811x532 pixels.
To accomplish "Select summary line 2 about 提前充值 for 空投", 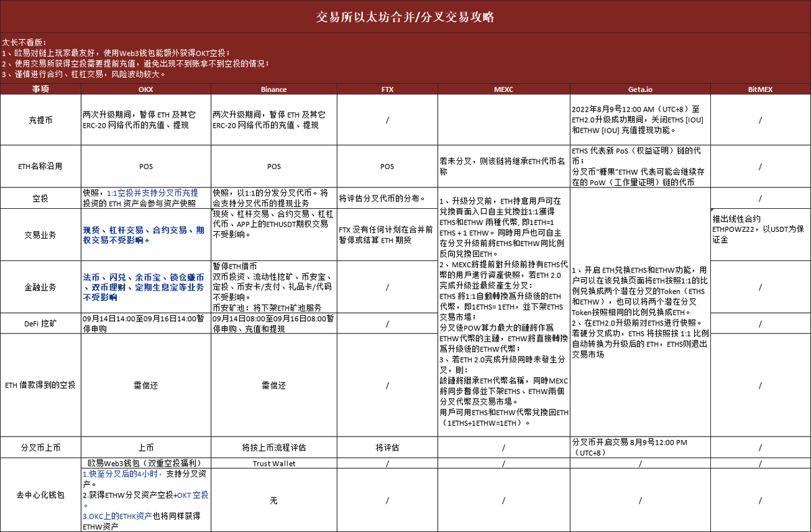I will [x=135, y=64].
